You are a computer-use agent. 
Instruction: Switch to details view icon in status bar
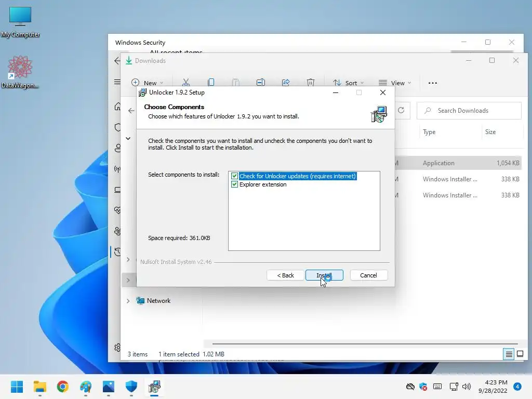pos(509,354)
